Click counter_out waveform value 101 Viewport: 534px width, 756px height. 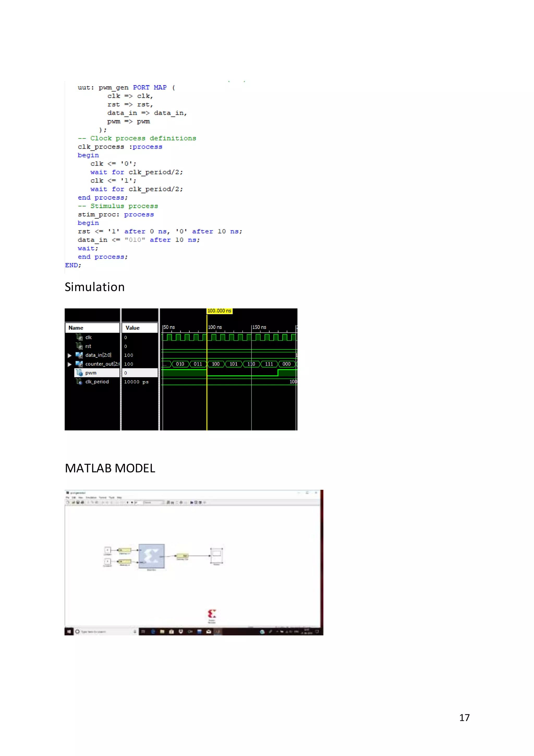click(x=233, y=364)
